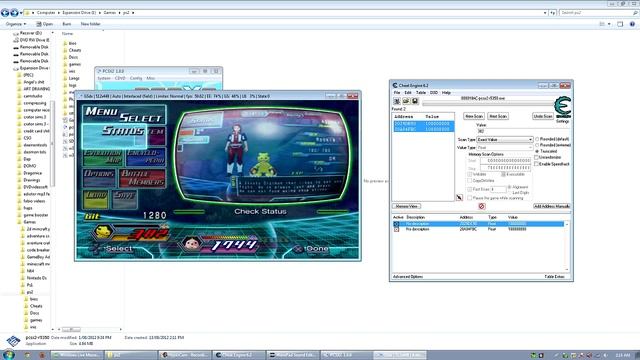Select Truncated radio option
640x360 pixels.
[537, 151]
